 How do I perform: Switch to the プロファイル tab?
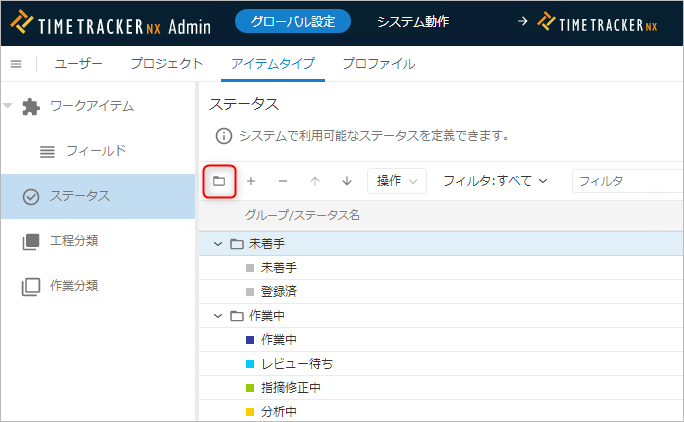pos(378,64)
